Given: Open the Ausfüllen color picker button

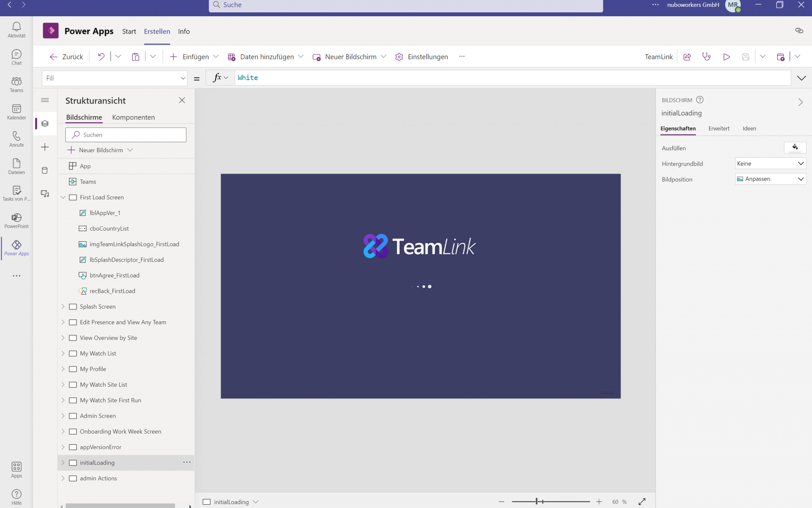Looking at the screenshot, I should coord(795,147).
